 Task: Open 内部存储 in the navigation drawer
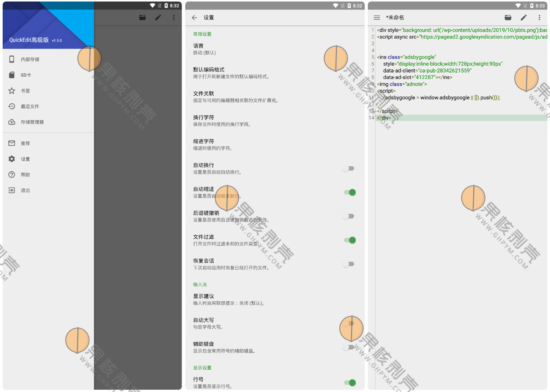48,59
